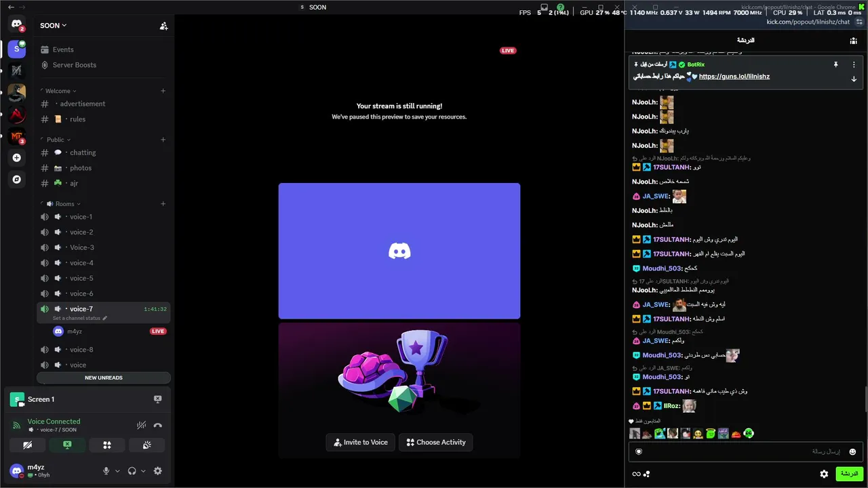The image size is (868, 488).
Task: Open Discord user settings gear
Action: (157, 471)
